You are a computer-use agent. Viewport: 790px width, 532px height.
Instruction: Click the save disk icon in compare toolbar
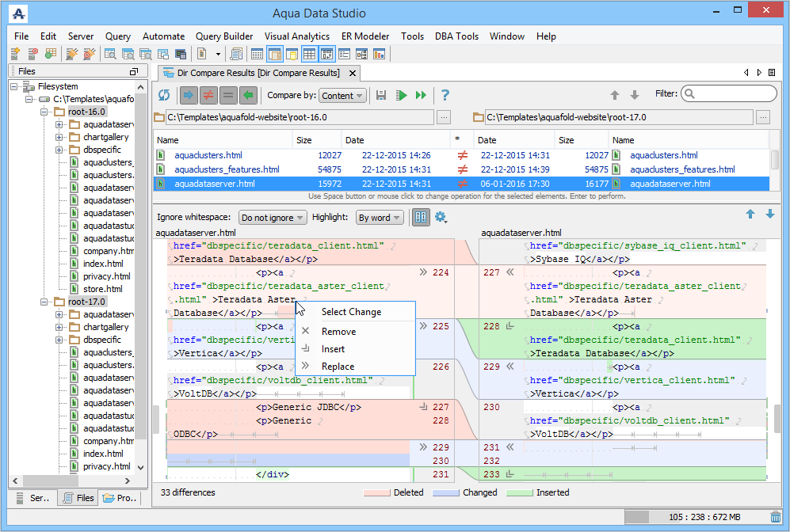tap(381, 95)
